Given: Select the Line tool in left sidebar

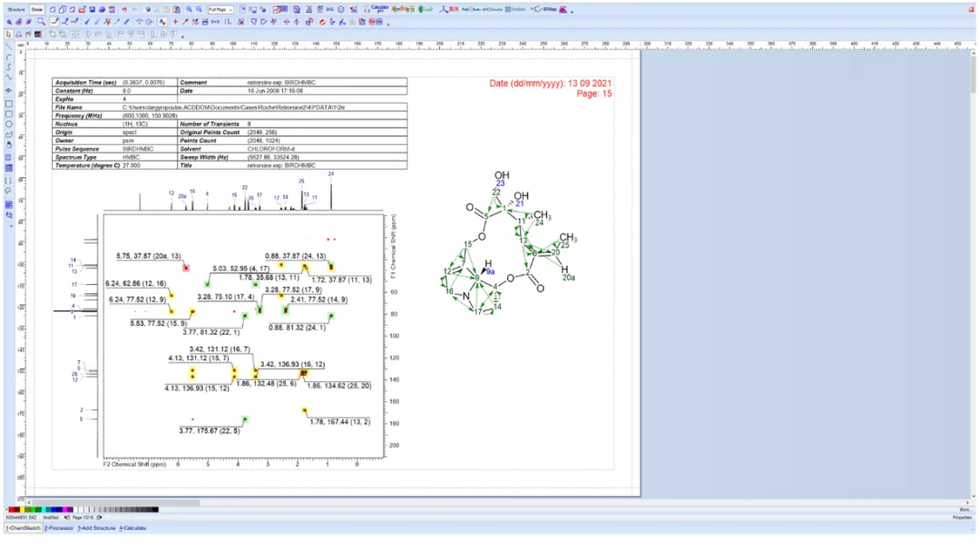Looking at the screenshot, I should (9, 47).
